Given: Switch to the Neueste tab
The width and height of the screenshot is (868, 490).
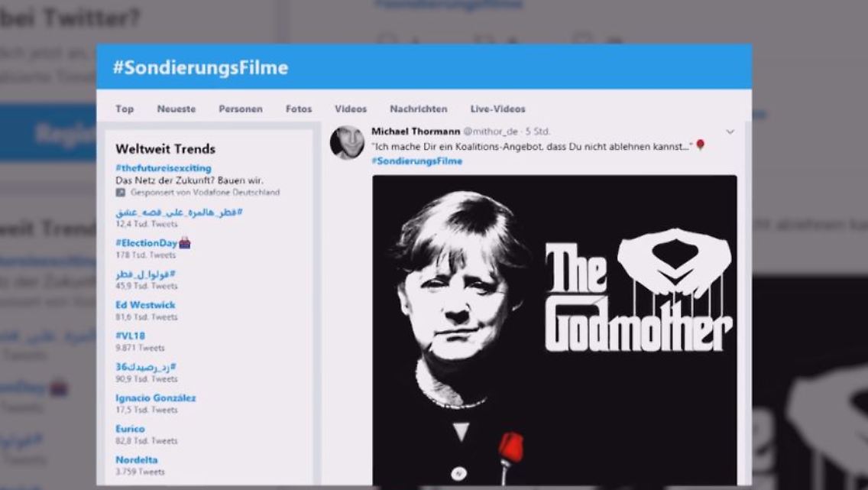Looking at the screenshot, I should [x=176, y=109].
